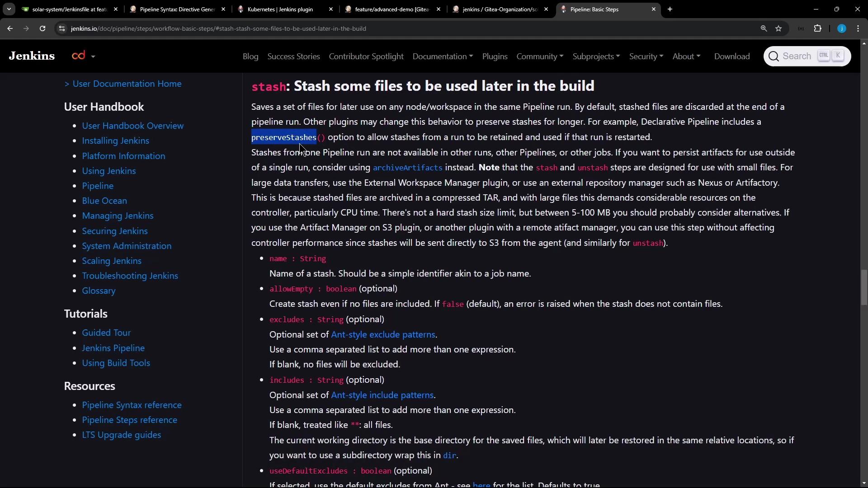
Task: Expand the About dropdown menu
Action: pos(686,56)
